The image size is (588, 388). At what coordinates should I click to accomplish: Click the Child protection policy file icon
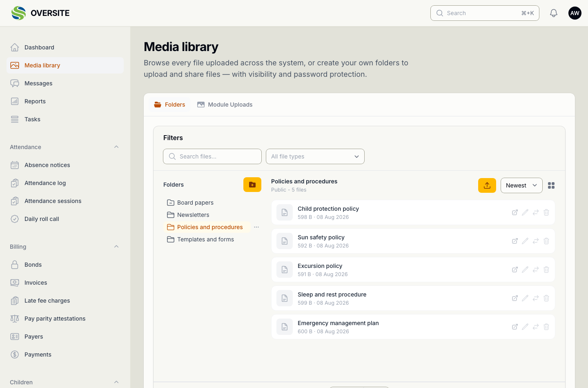285,212
